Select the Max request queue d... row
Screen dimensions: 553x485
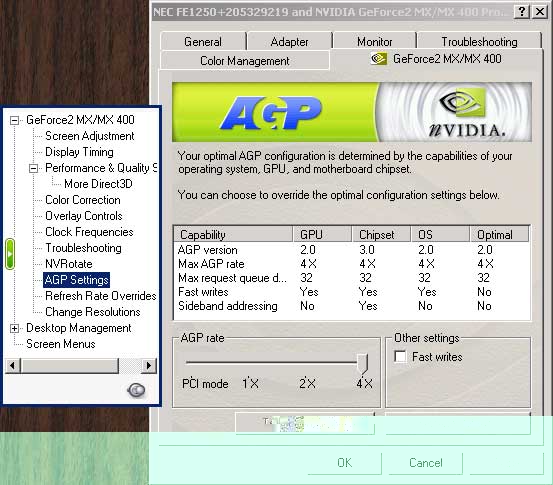coord(352,278)
